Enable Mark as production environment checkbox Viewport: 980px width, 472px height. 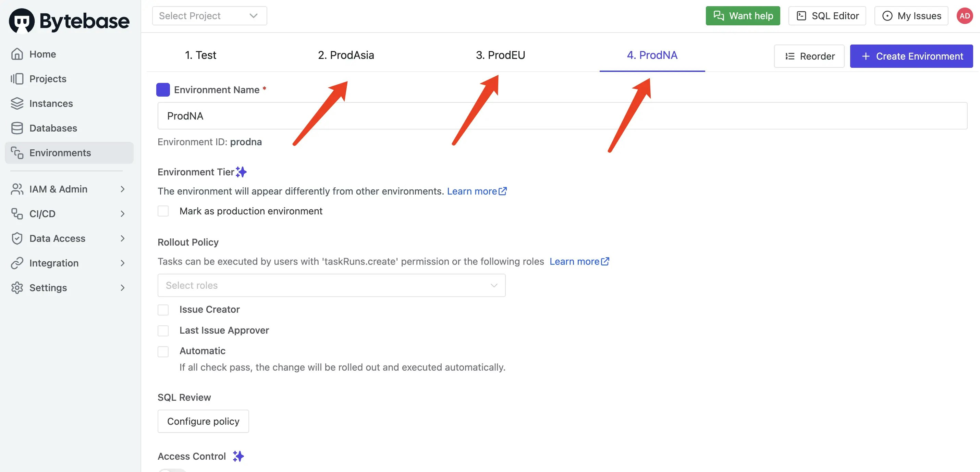coord(163,211)
